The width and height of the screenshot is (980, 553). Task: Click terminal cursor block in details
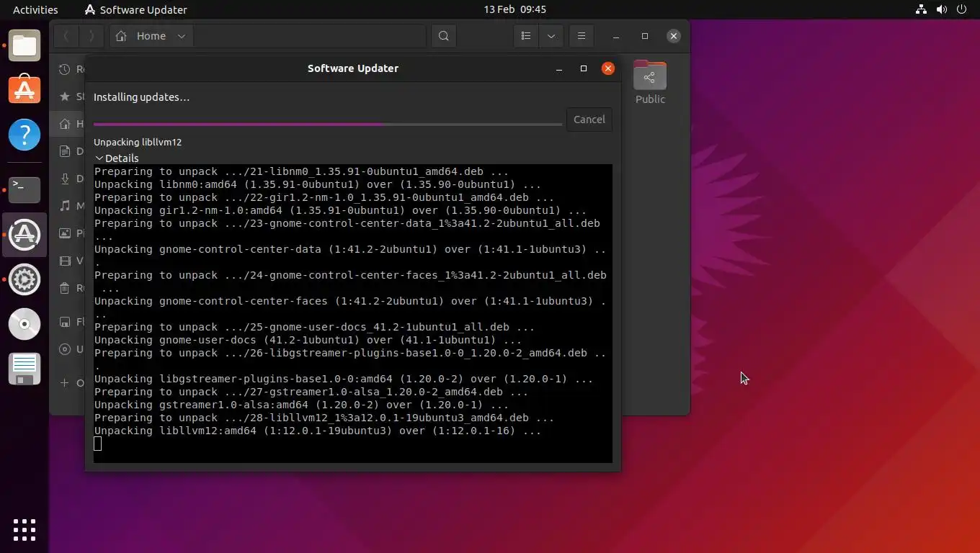tap(98, 444)
